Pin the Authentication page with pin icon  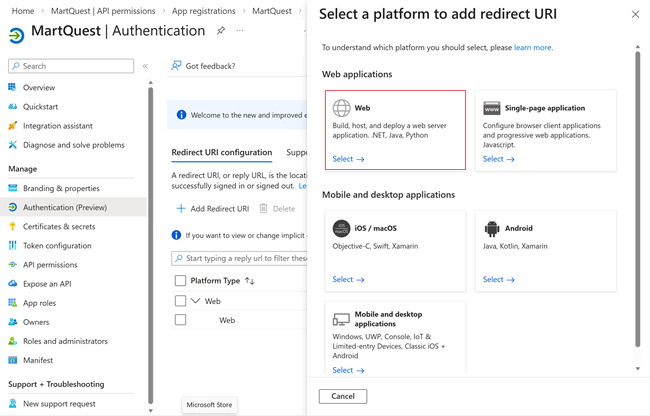221,31
